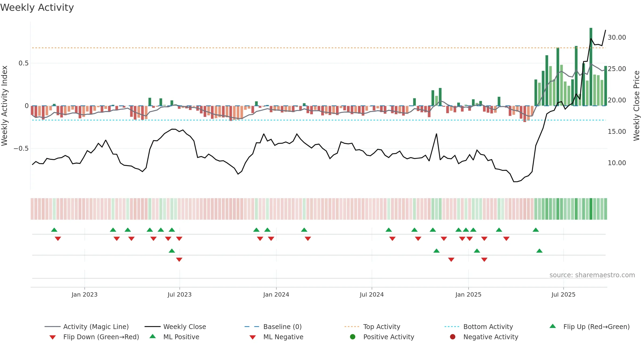Click the Weekly Close Price axis title
Screen dimensions: 644x362
(636, 106)
